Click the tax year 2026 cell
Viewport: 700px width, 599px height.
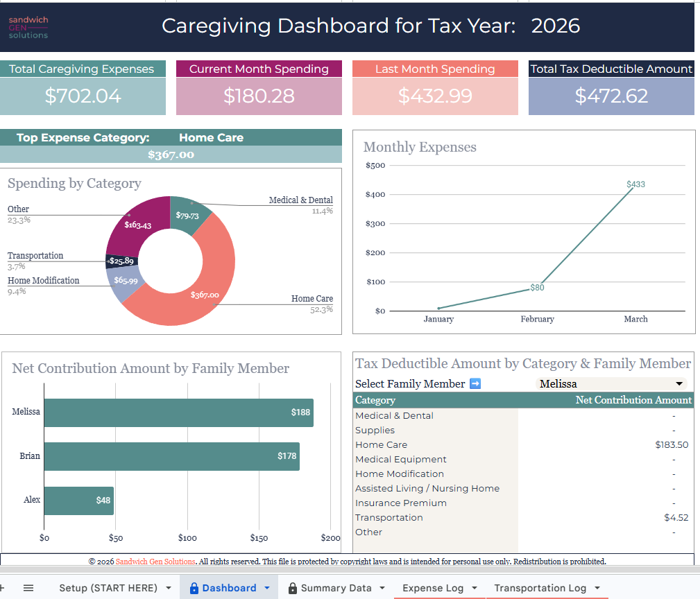tap(556, 26)
